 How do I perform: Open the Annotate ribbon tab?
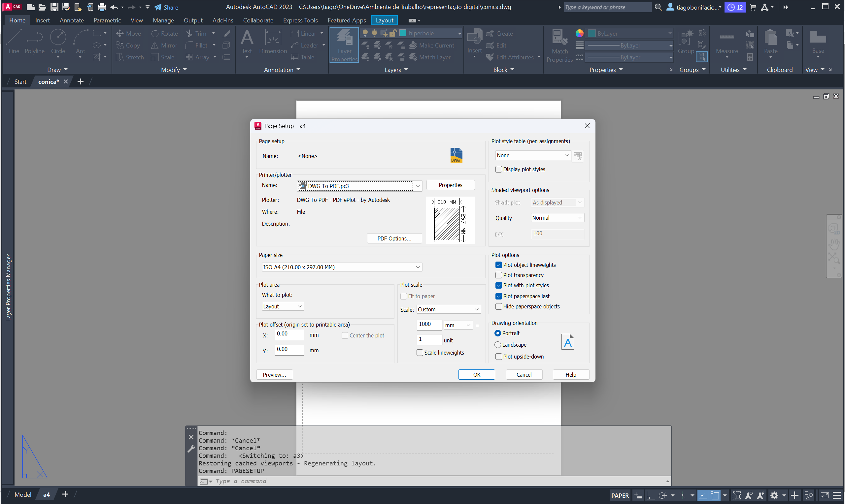(x=71, y=20)
